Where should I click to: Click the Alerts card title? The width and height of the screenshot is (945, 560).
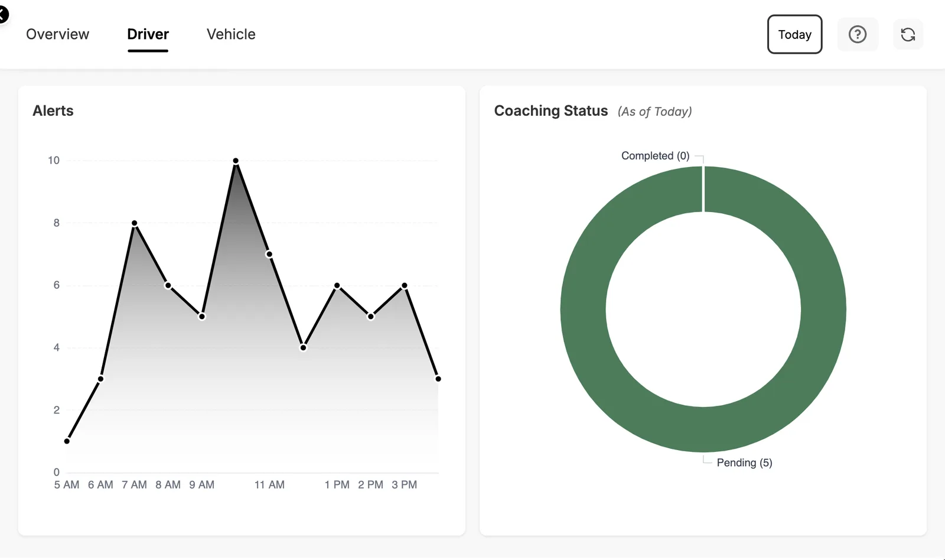53,111
